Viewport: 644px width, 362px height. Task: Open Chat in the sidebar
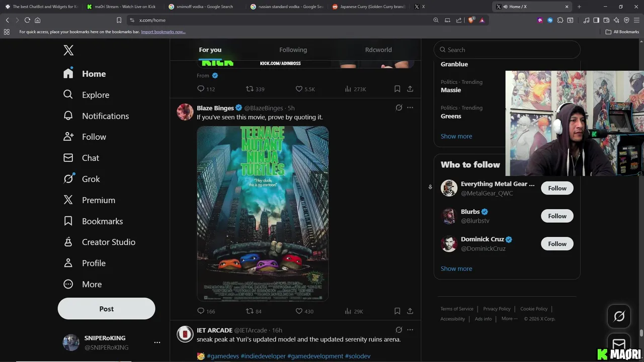(x=81, y=158)
